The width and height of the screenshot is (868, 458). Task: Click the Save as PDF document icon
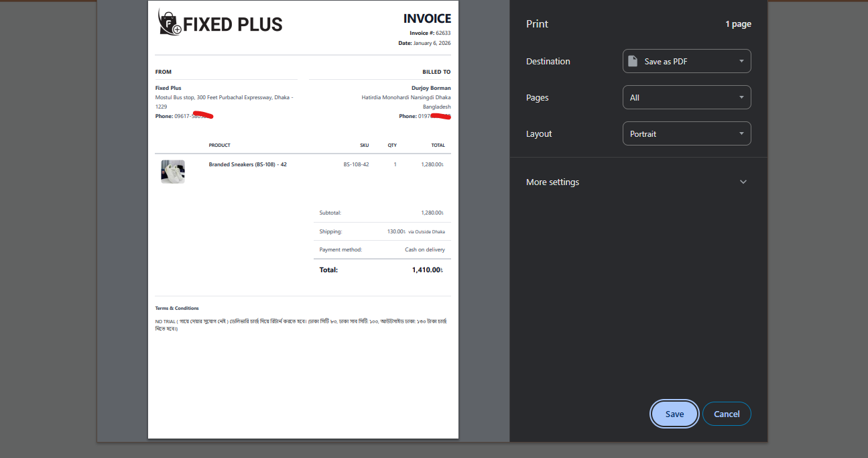click(x=631, y=60)
